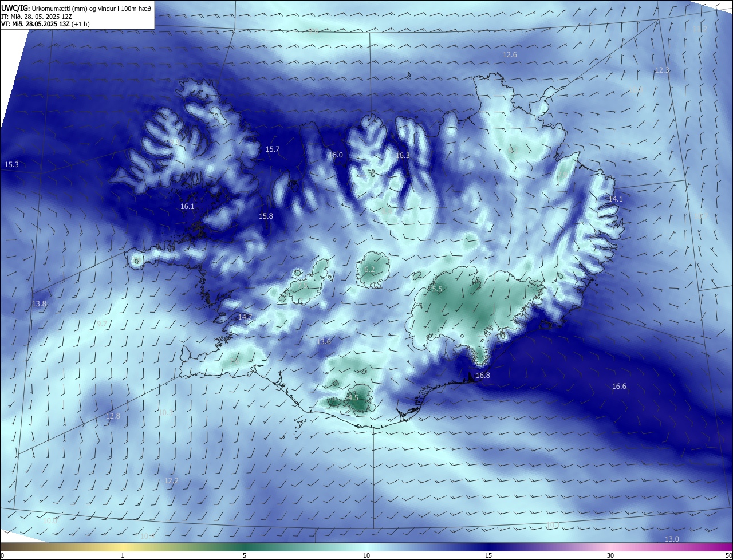Click the title line 'UWC/IG: Úrkomumætti (mm) og vindur'

coord(76,8)
